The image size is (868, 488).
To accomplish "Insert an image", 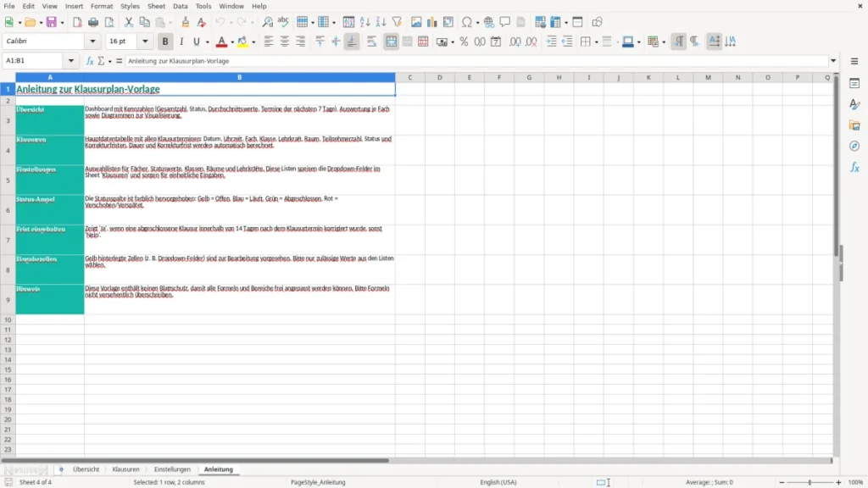I will (x=416, y=22).
